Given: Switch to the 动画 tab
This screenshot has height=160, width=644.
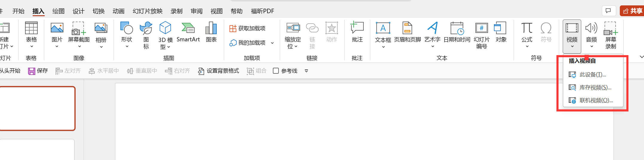Looking at the screenshot, I should (x=118, y=11).
